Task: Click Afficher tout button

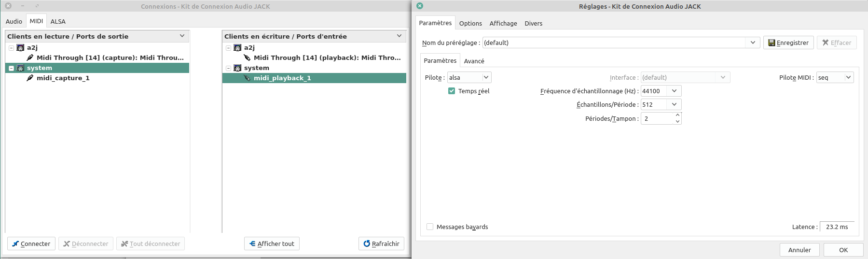Action: 272,244
